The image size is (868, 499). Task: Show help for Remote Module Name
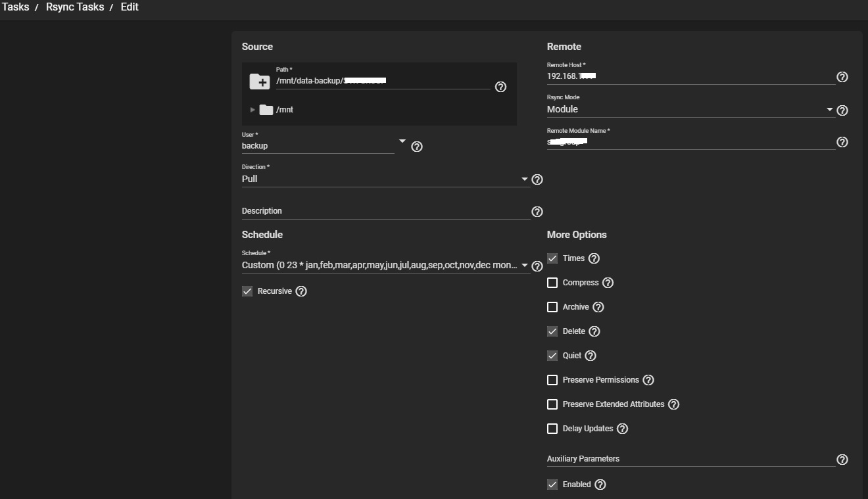842,142
